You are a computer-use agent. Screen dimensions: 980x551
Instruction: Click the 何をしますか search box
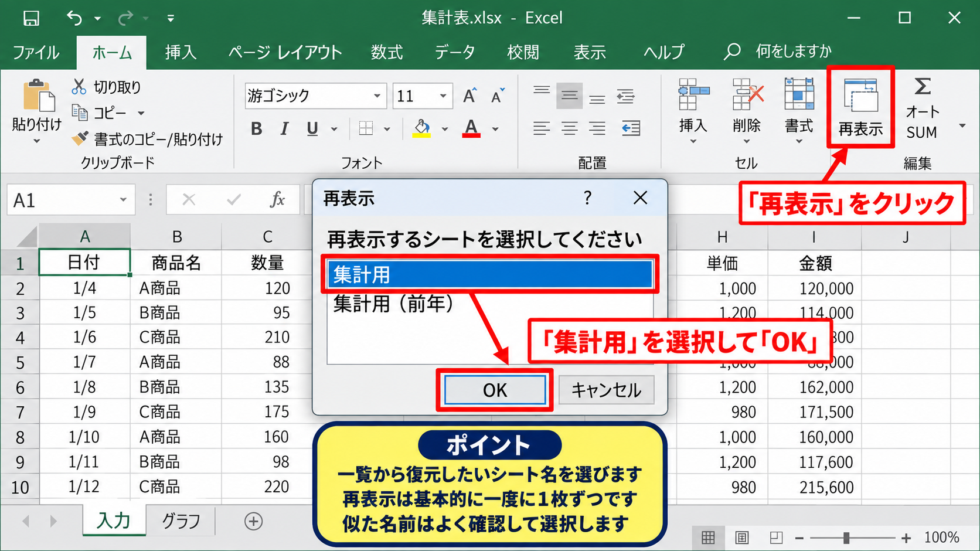pos(794,52)
